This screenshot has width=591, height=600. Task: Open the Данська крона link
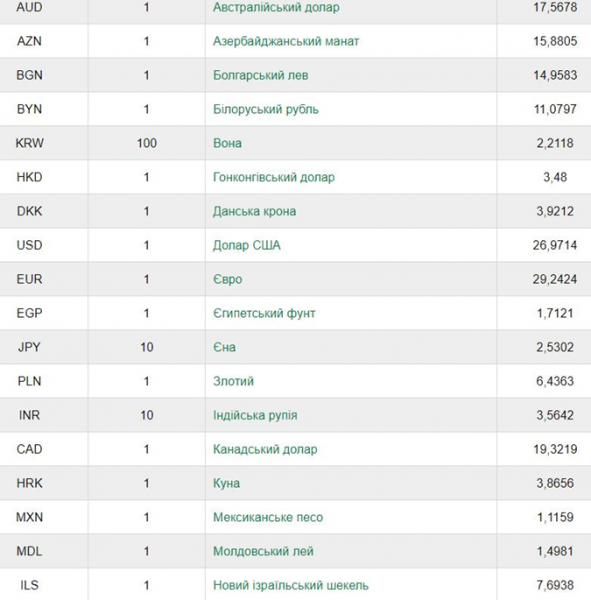(x=255, y=212)
